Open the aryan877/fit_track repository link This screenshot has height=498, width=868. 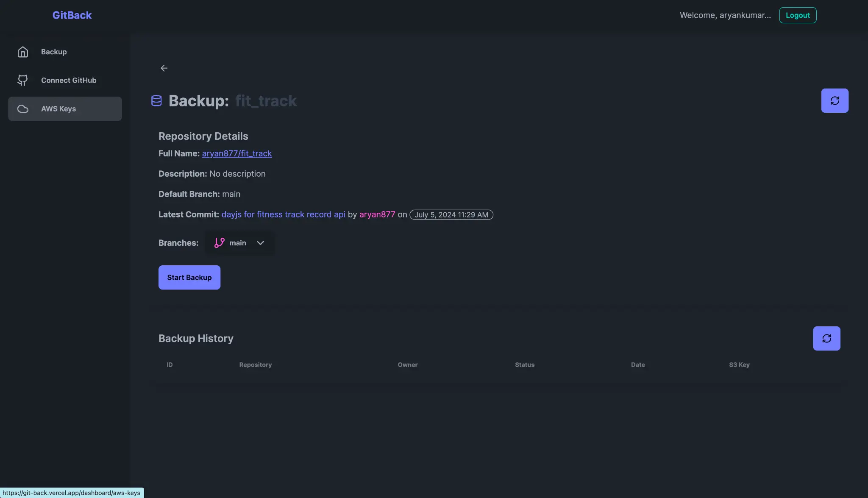pyautogui.click(x=236, y=153)
